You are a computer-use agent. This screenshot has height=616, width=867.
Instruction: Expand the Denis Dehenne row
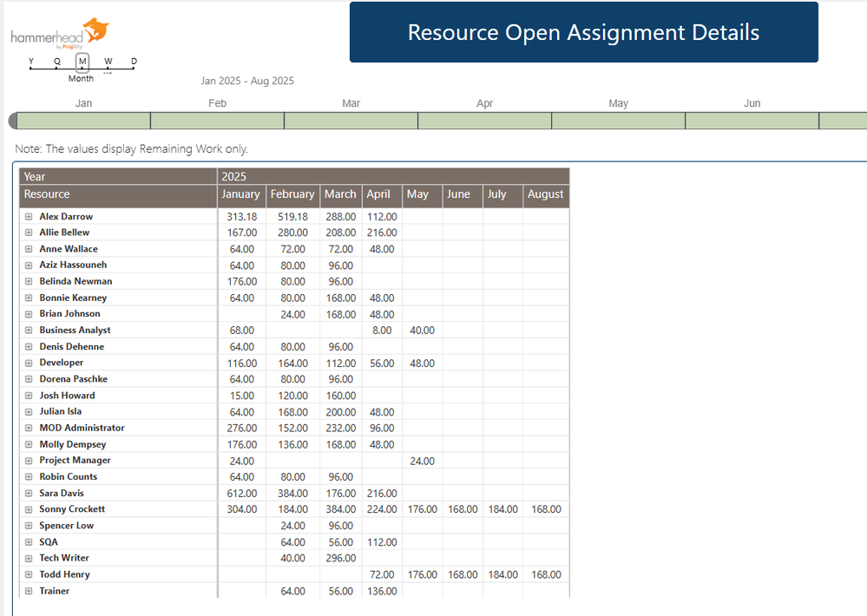point(29,347)
